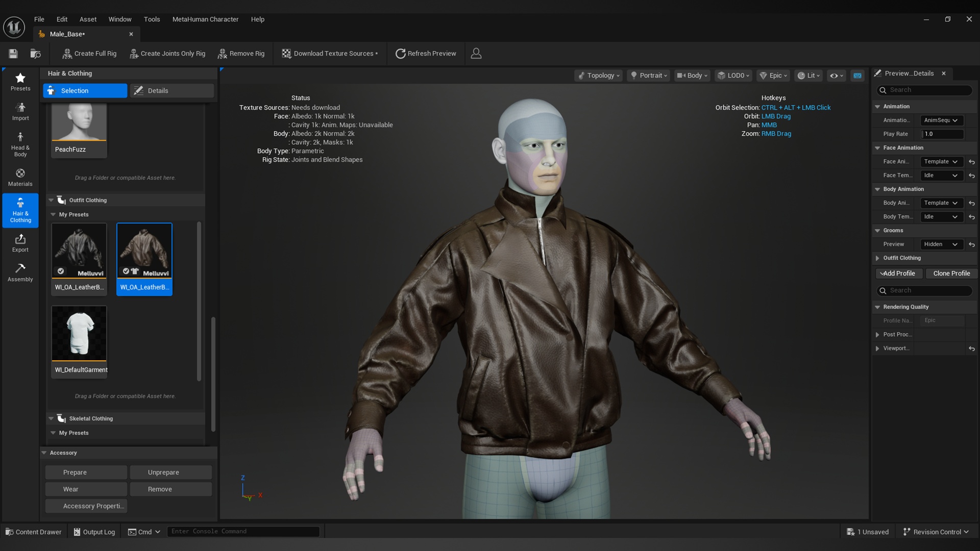Open the Export sidebar section
The height and width of the screenshot is (551, 980).
tap(20, 243)
